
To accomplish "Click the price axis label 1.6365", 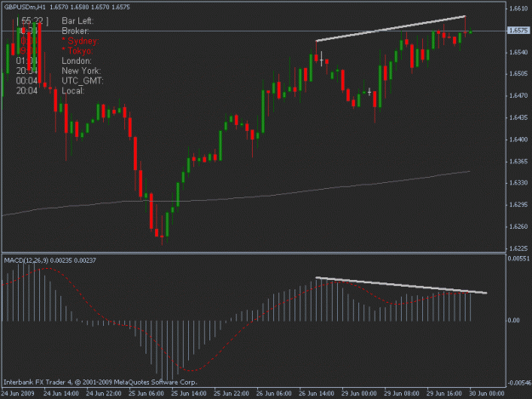I will (x=518, y=161).
